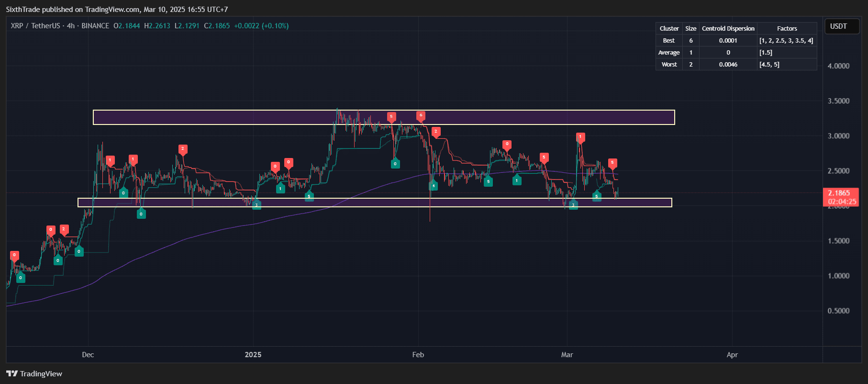The width and height of the screenshot is (868, 384).
Task: Click the TradingView logo at bottom left
Action: tap(34, 374)
